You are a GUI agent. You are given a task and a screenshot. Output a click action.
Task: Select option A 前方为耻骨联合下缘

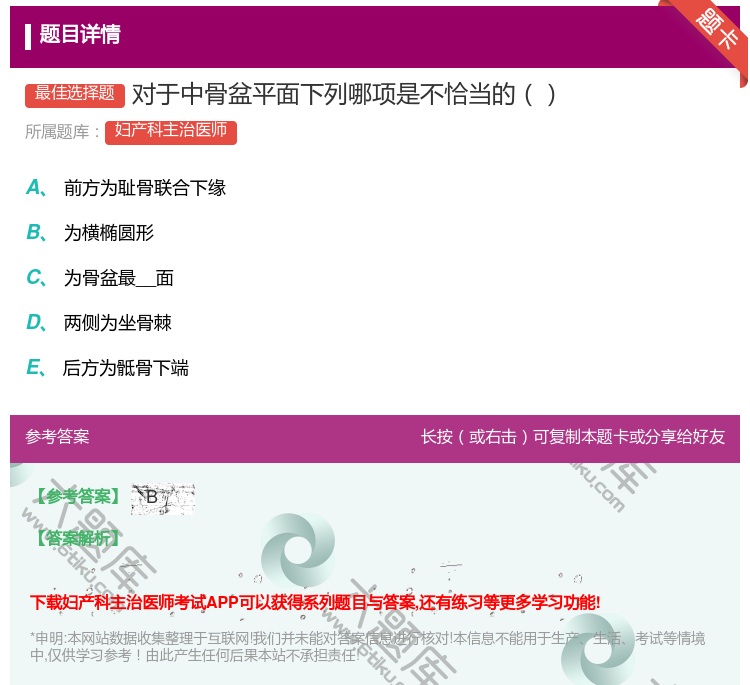pyautogui.click(x=126, y=188)
